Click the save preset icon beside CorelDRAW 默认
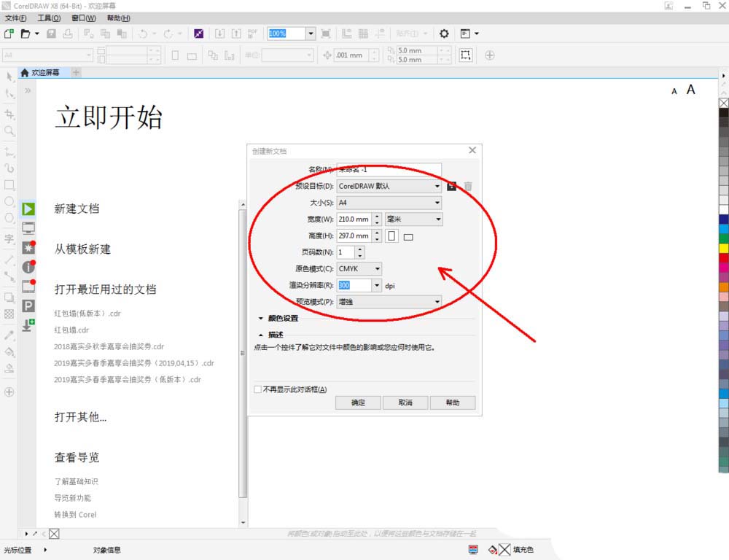This screenshot has width=729, height=560. pos(451,186)
